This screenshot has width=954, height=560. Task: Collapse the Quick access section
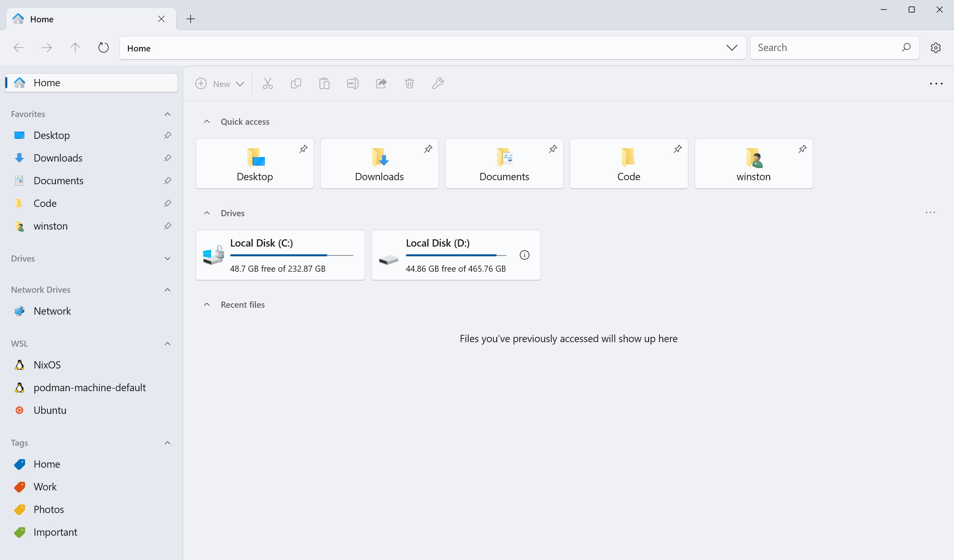(207, 121)
